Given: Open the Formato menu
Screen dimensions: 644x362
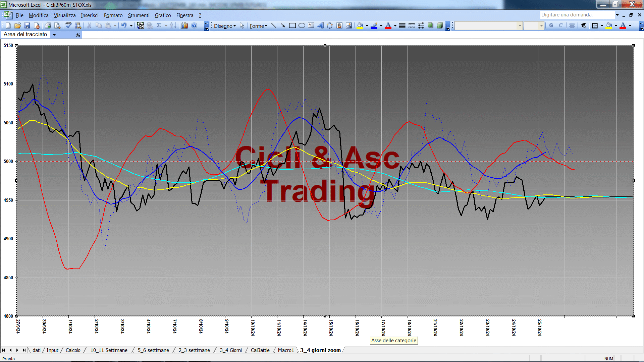Looking at the screenshot, I should (113, 15).
